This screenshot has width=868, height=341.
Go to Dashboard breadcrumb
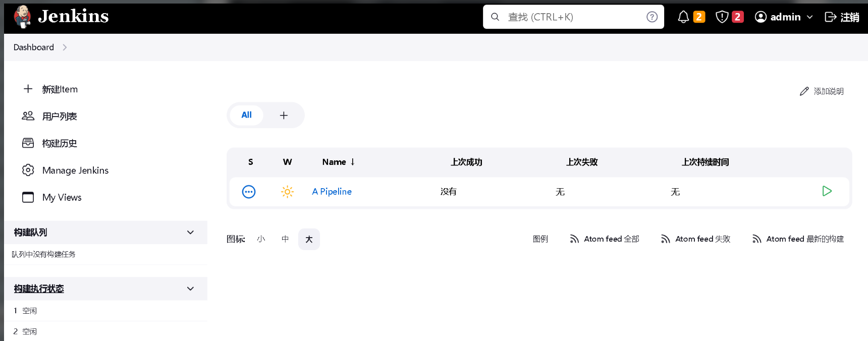coord(34,47)
